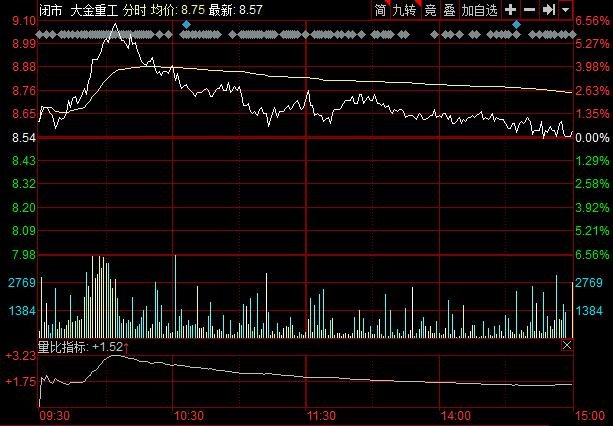Click the 10:30 time axis label
The image size is (613, 426).
click(x=188, y=416)
